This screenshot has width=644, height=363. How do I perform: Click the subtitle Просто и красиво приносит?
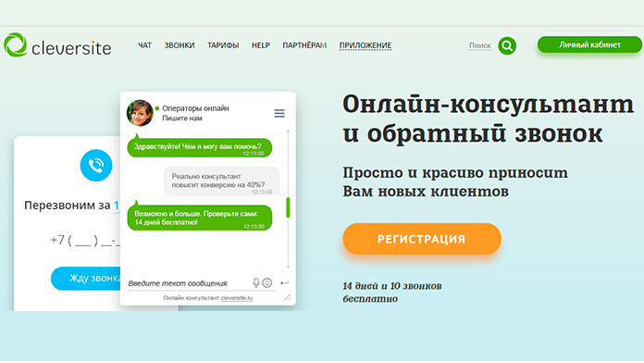coord(455,172)
